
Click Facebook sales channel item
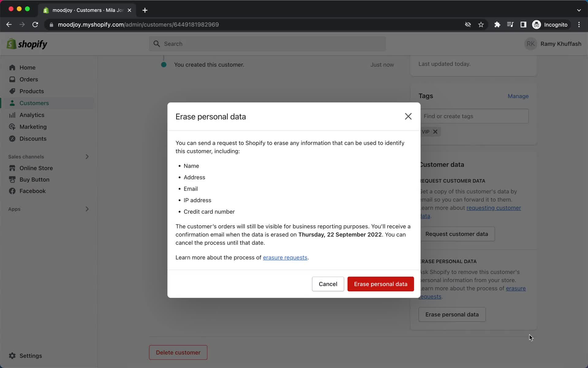click(32, 191)
